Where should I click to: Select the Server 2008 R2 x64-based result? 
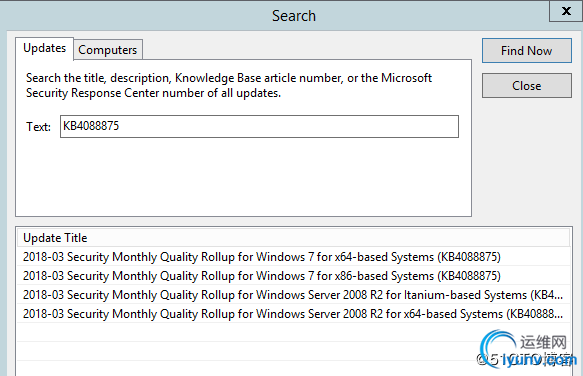293,314
